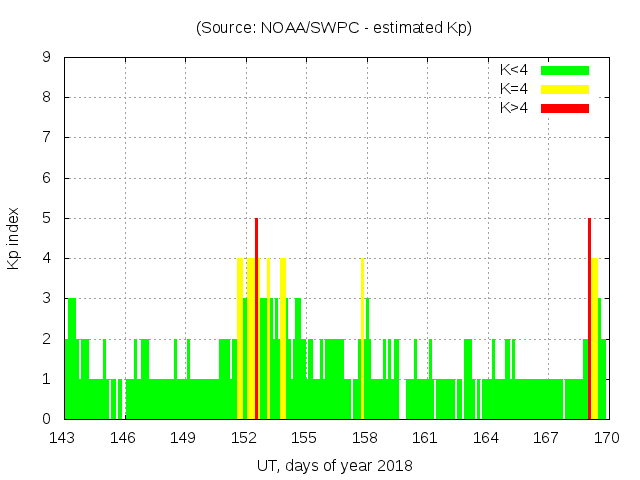Click the red Kp=5 bar near day 169
The height and width of the screenshot is (480, 640).
tap(589, 318)
